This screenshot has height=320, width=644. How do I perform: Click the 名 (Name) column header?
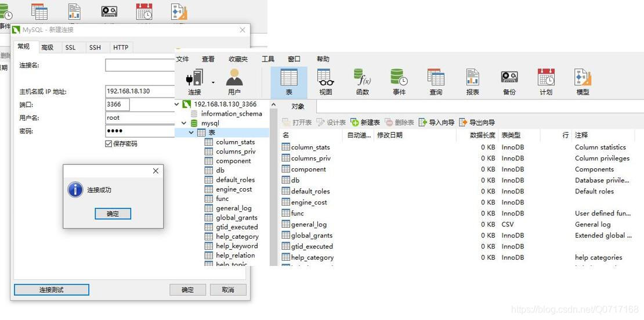311,135
